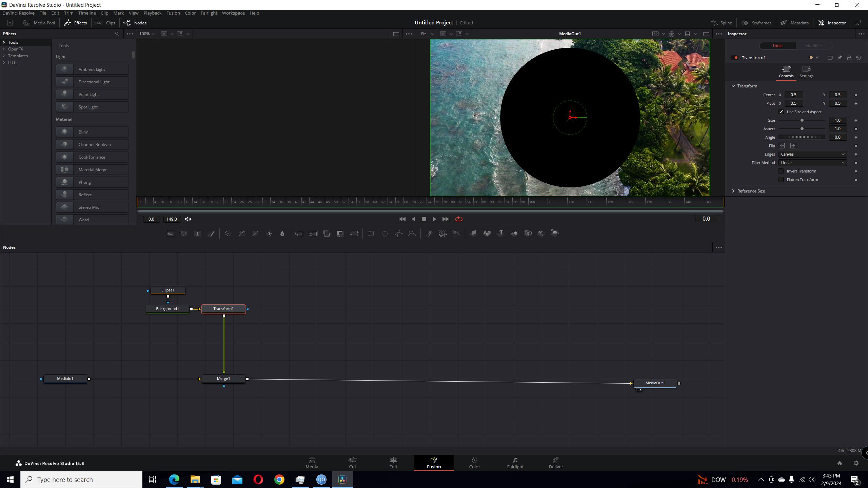The width and height of the screenshot is (868, 488).
Task: Add a BSpline mask from the toolbar
Action: point(412,233)
